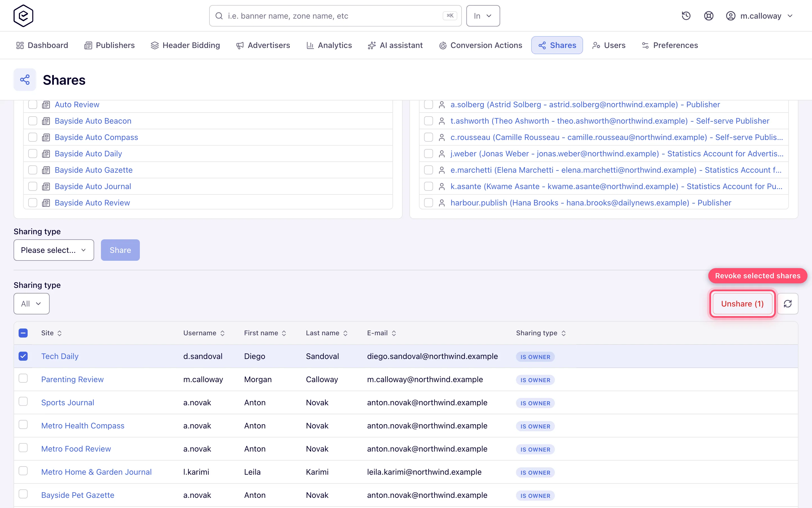Open the Metro Home & Garden Journal link
Viewport: 812px width, 508px height.
pyautogui.click(x=96, y=472)
